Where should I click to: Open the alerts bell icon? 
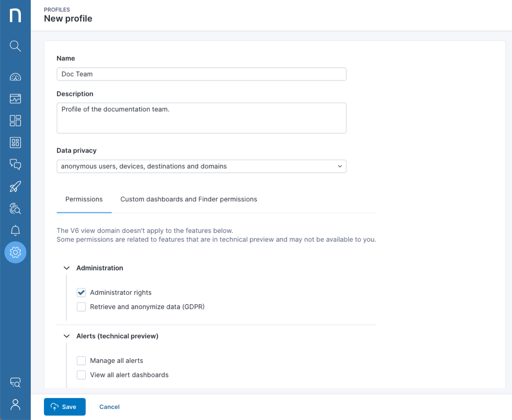coord(15,230)
